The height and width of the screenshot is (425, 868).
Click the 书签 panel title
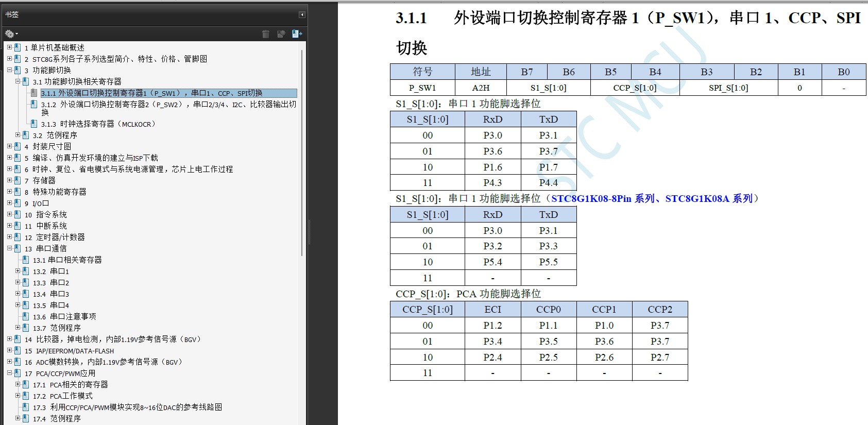coord(12,14)
